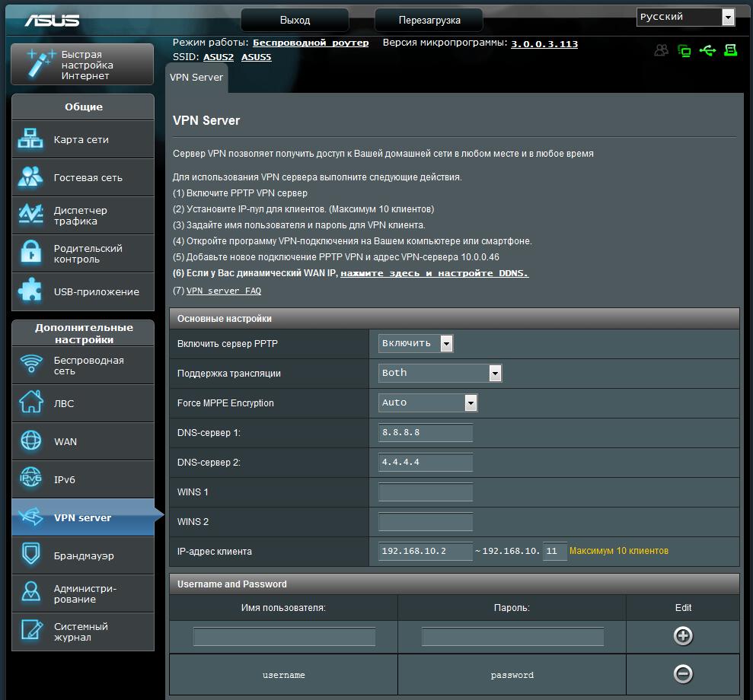Click the Общие section header
Screen dimensions: 753x700
click(83, 107)
